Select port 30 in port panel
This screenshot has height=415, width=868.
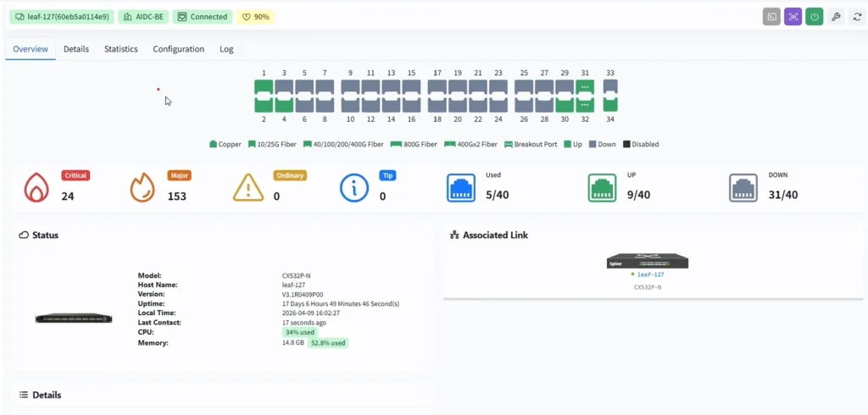coord(565,104)
